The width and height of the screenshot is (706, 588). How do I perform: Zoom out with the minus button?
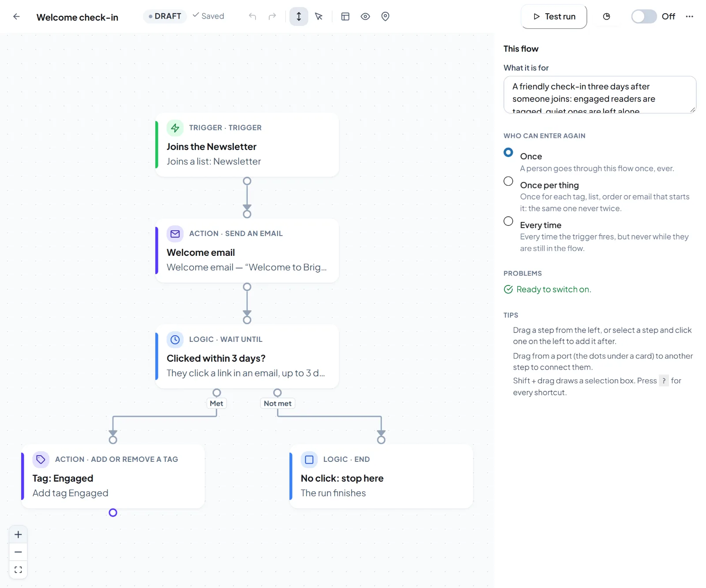point(18,552)
